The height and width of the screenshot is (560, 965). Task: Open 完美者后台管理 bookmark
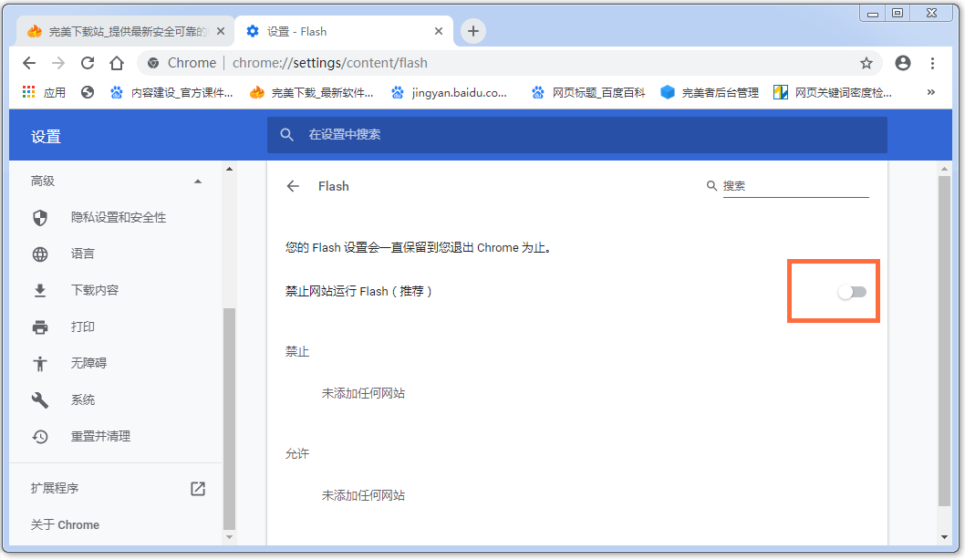(x=710, y=92)
